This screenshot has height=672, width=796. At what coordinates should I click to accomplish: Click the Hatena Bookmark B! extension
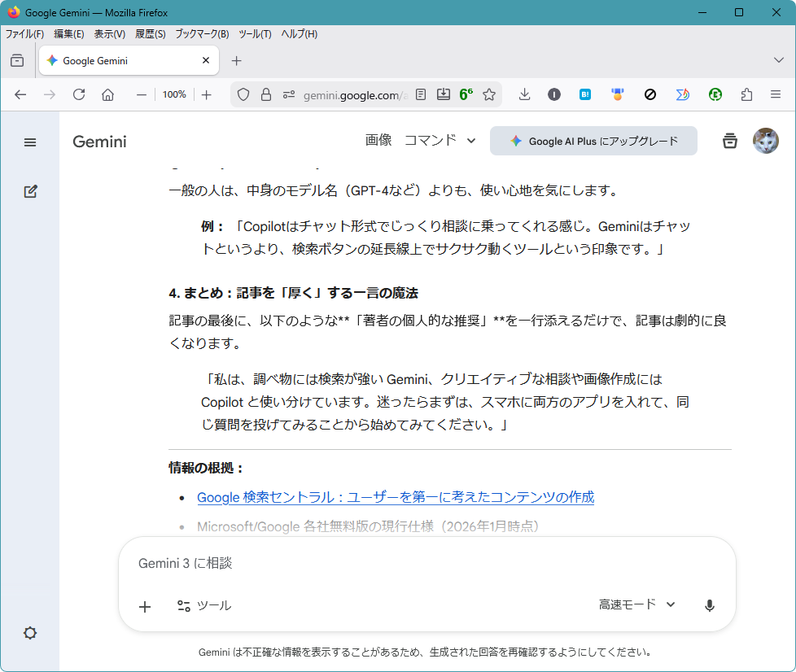pos(585,94)
